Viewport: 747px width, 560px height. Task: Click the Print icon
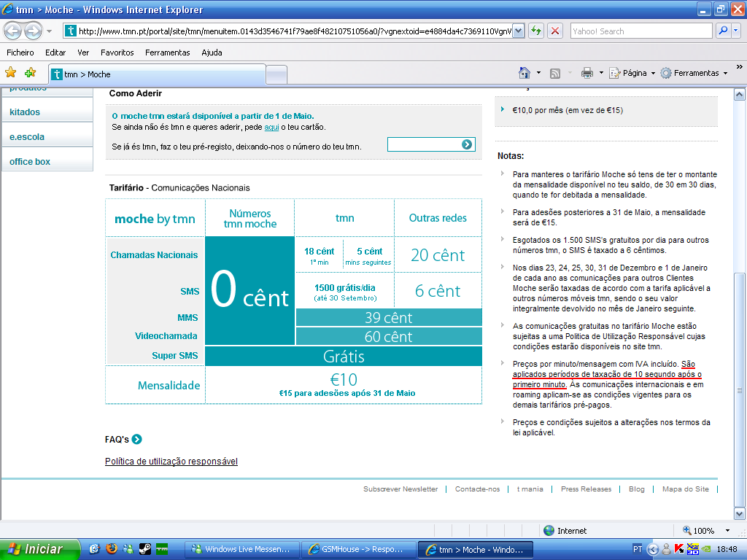(587, 73)
